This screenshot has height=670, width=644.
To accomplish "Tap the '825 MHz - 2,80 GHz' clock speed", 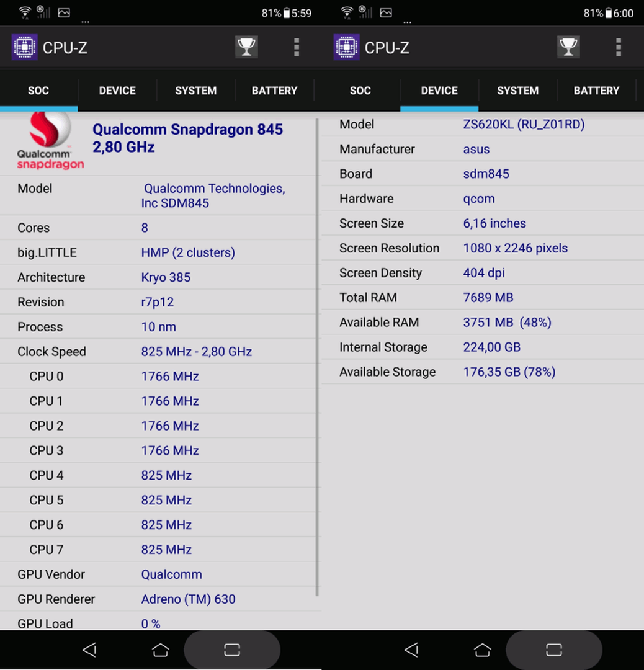I will (197, 352).
